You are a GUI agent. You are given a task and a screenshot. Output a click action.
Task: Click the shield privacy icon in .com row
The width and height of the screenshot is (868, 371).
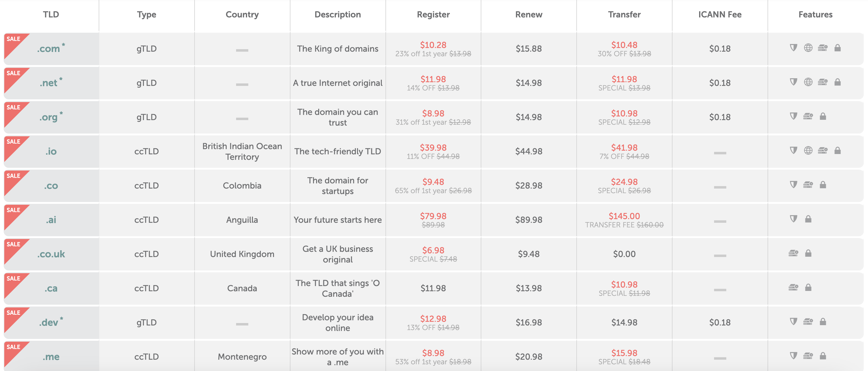793,48
